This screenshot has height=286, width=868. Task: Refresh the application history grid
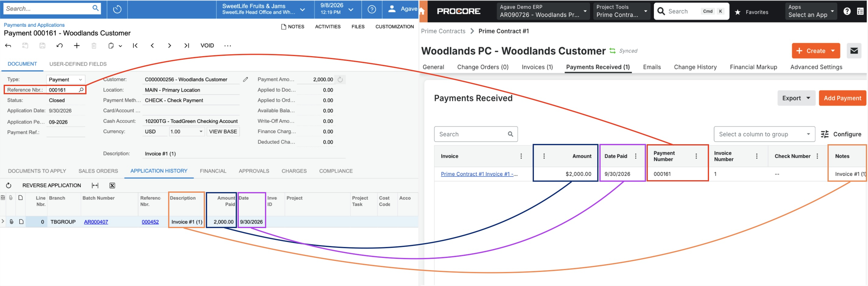pyautogui.click(x=9, y=185)
